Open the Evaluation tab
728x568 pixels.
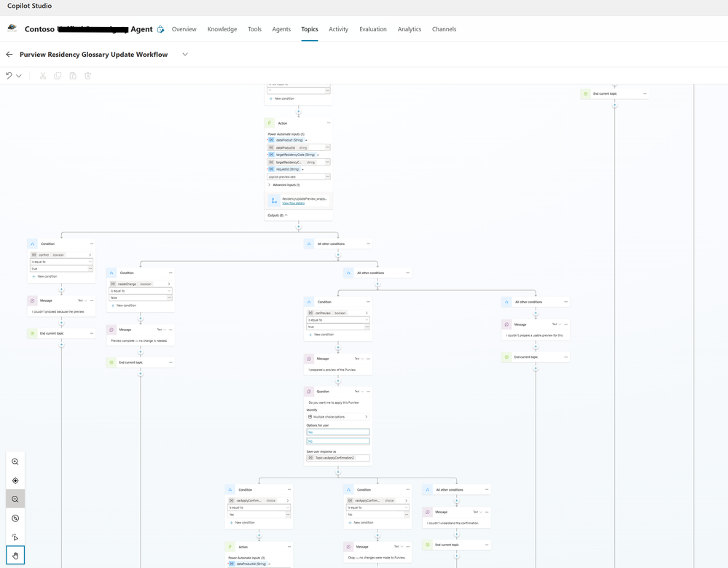click(x=373, y=28)
